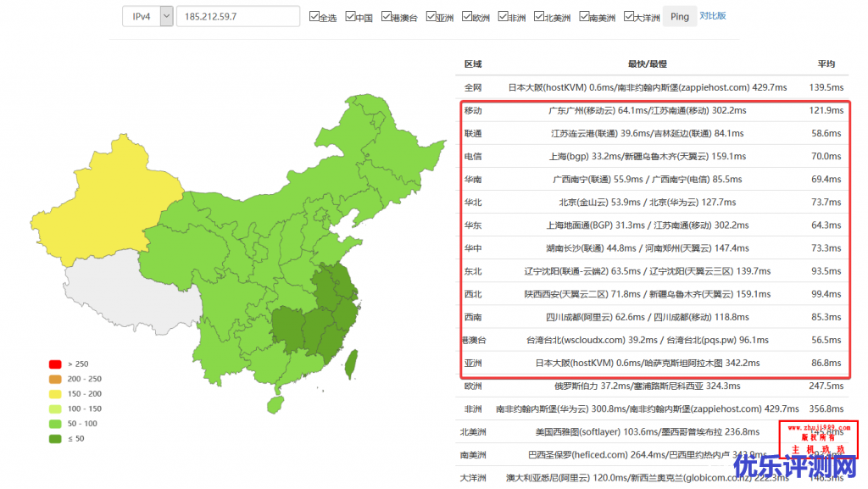Select the 移动 row label
This screenshot has height=489, width=868.
[x=473, y=111]
